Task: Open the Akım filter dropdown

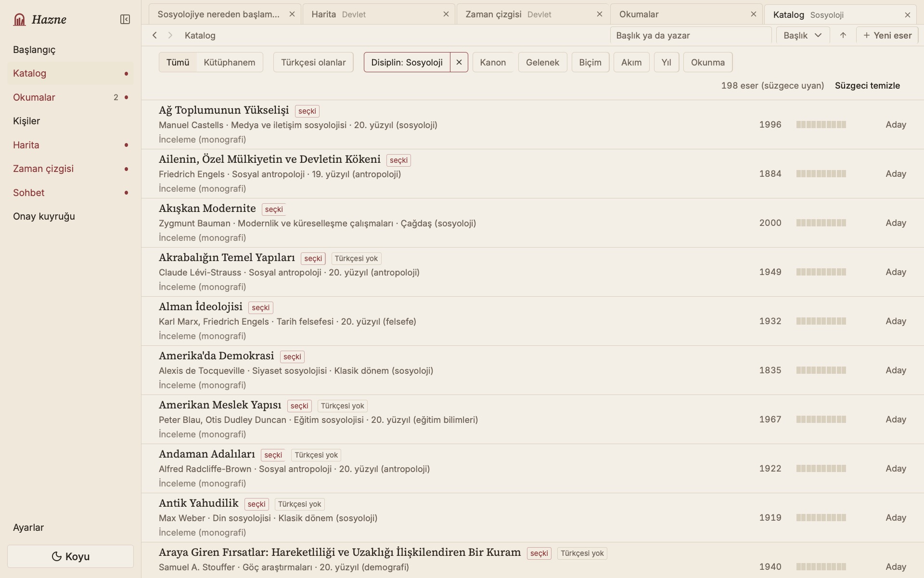Action: (631, 62)
